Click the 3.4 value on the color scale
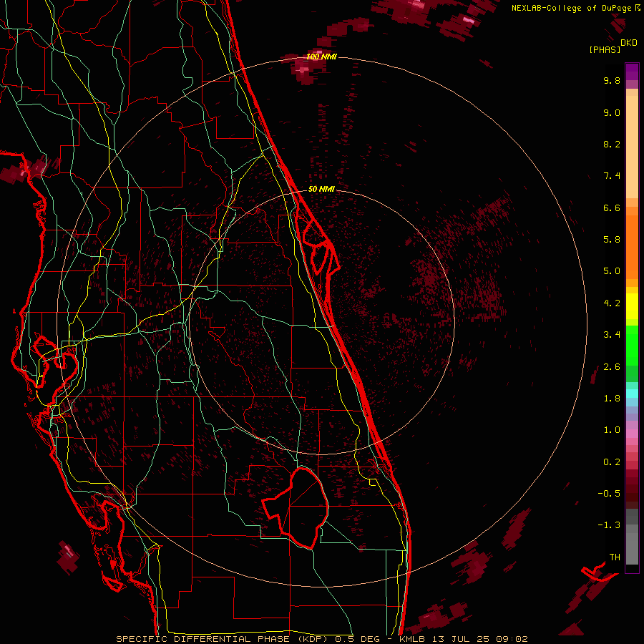644x644 pixels. pos(612,335)
